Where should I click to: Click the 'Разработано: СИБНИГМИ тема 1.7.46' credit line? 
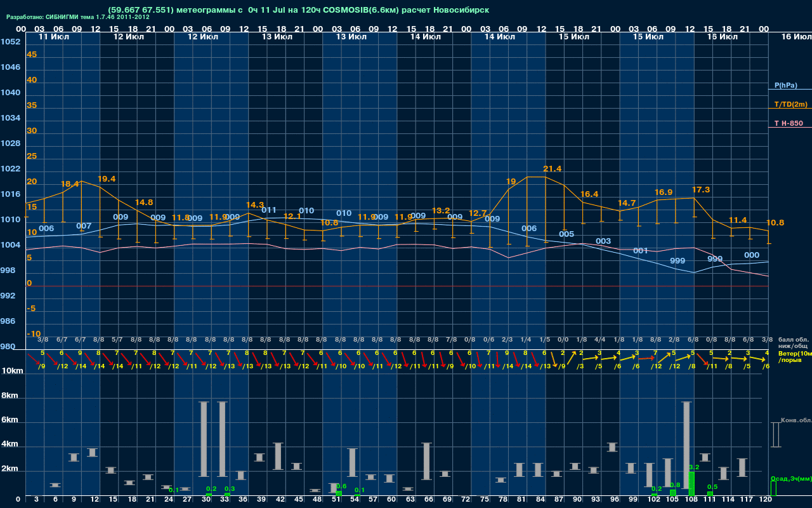coord(78,17)
